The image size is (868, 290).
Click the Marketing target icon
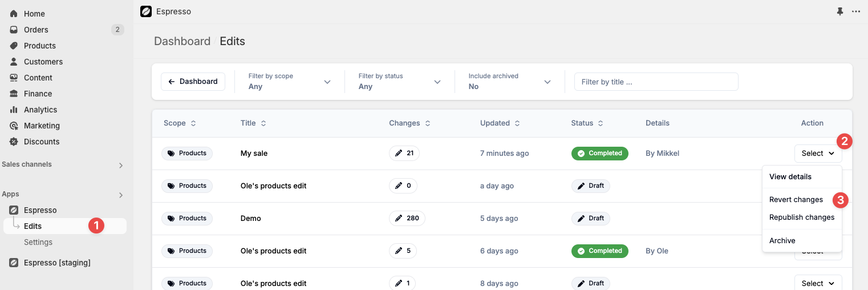click(14, 126)
